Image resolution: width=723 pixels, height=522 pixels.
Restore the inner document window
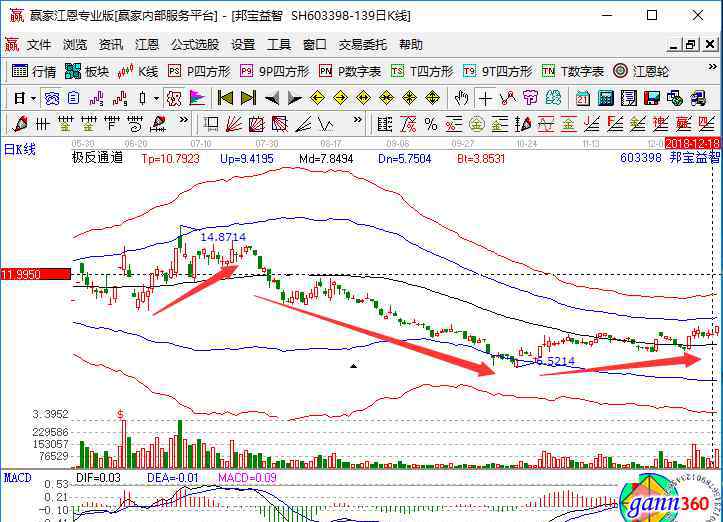[691, 45]
